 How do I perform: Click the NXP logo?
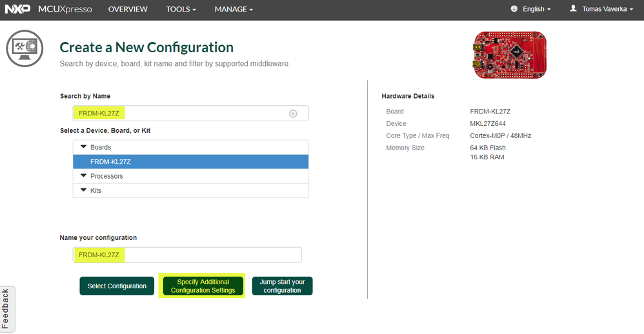point(17,9)
